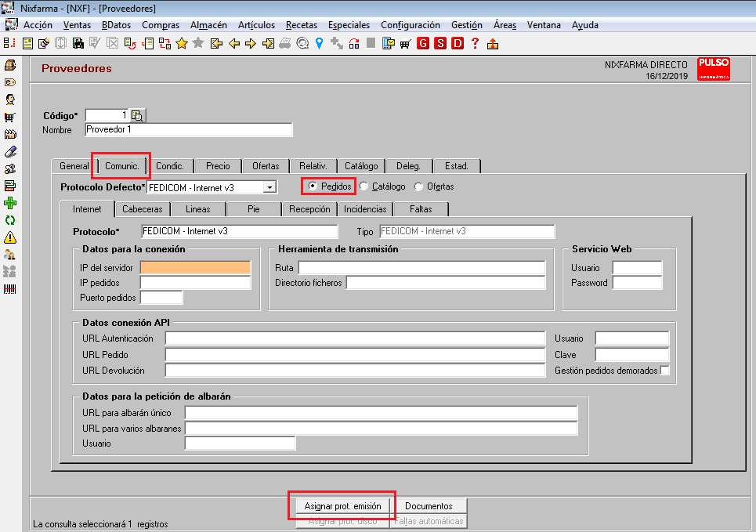
Task: Click the baby pacifier sidebar icon
Action: 10,168
